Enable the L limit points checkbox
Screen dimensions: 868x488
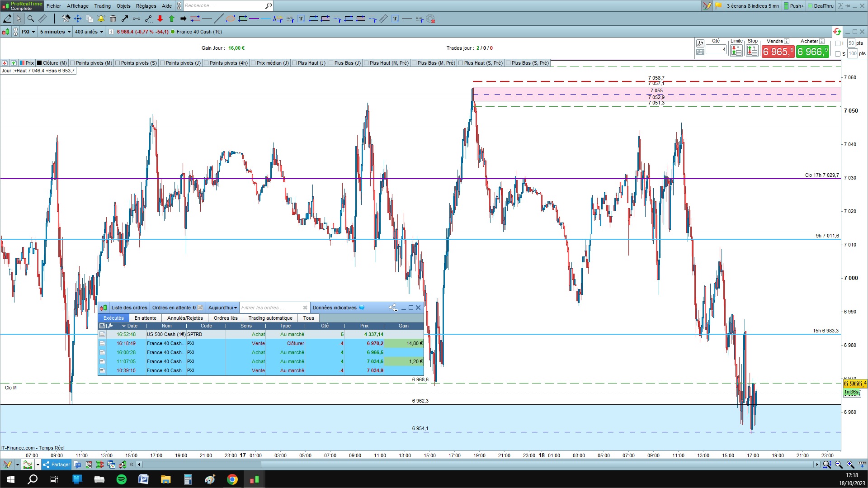[838, 43]
